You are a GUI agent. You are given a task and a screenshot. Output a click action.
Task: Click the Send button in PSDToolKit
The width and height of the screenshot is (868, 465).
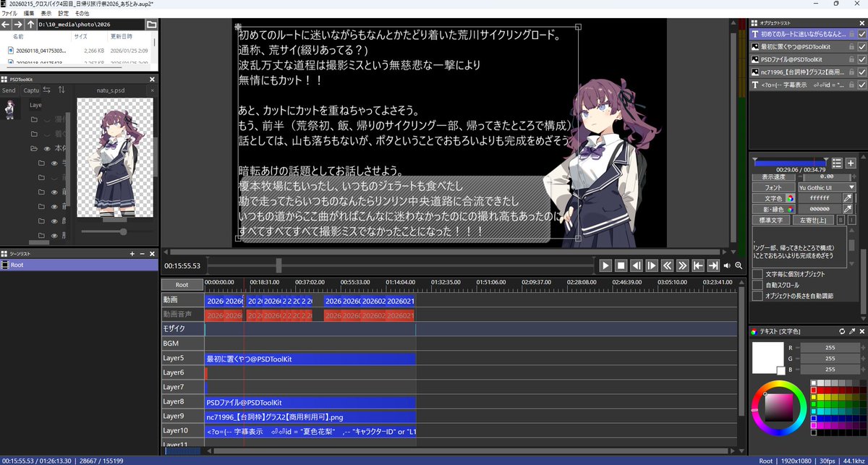coord(9,90)
